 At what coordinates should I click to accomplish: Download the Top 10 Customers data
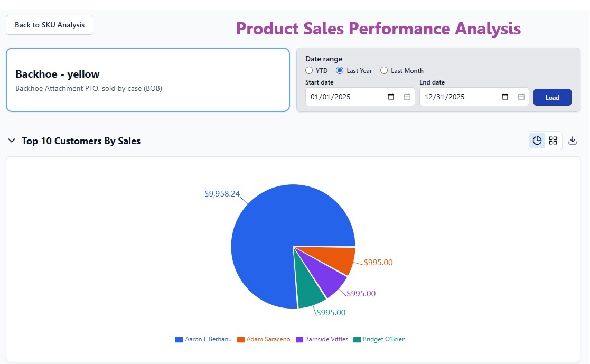[573, 141]
